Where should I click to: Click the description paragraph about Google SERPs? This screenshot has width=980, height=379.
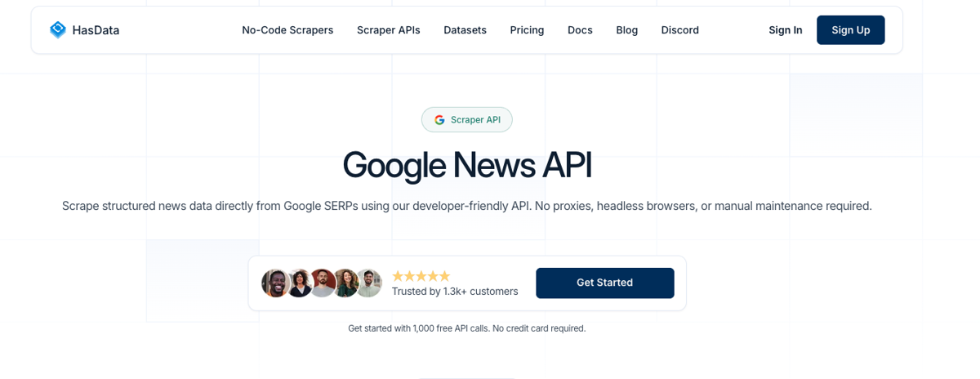coord(467,206)
